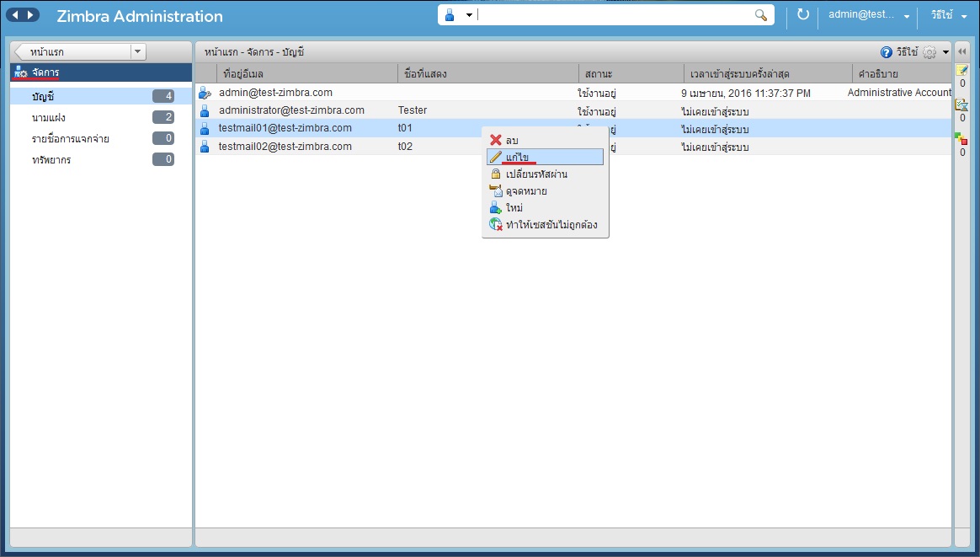Image resolution: width=980 pixels, height=557 pixels.
Task: Select the จัดการ section in sidebar
Action: tap(101, 72)
